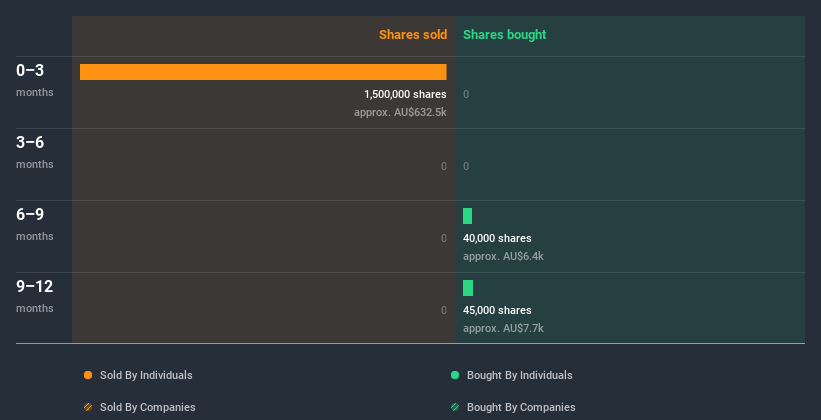Select the Shares sold column header
This screenshot has height=420, width=821.
412,35
